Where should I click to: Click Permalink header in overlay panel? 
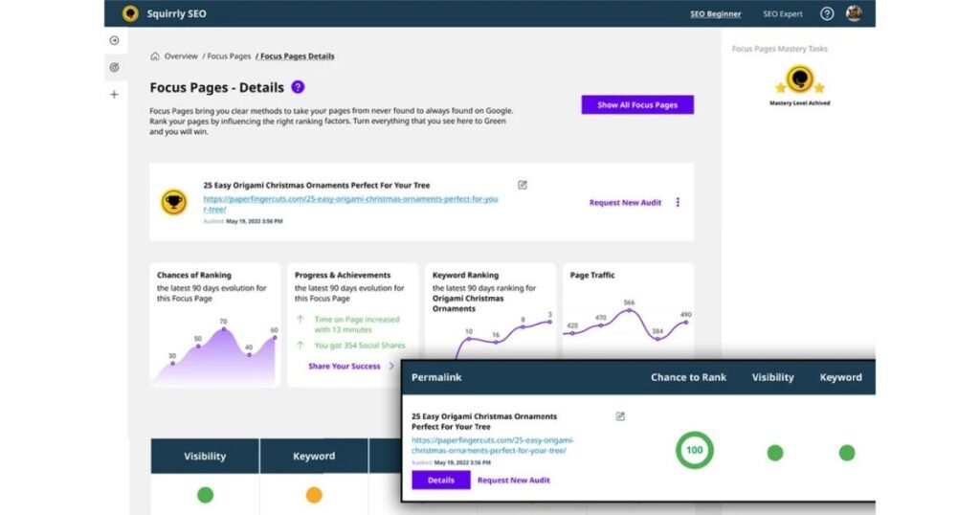coord(436,377)
